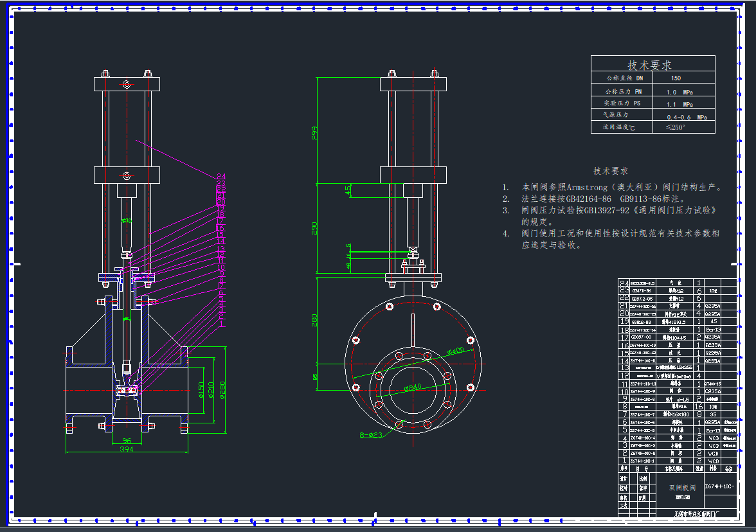The image size is (756, 532).
Task: Select the note line with GB13927-92
Action: point(618,210)
